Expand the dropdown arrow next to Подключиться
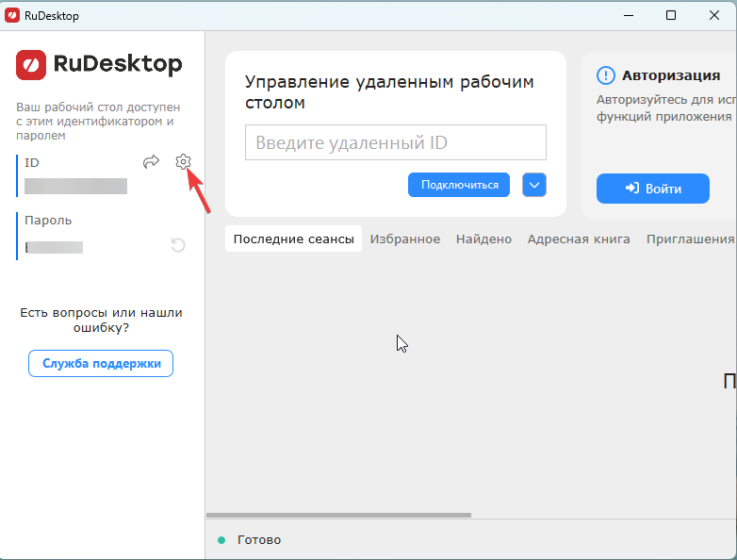Viewport: 737px width, 560px height. [x=534, y=185]
